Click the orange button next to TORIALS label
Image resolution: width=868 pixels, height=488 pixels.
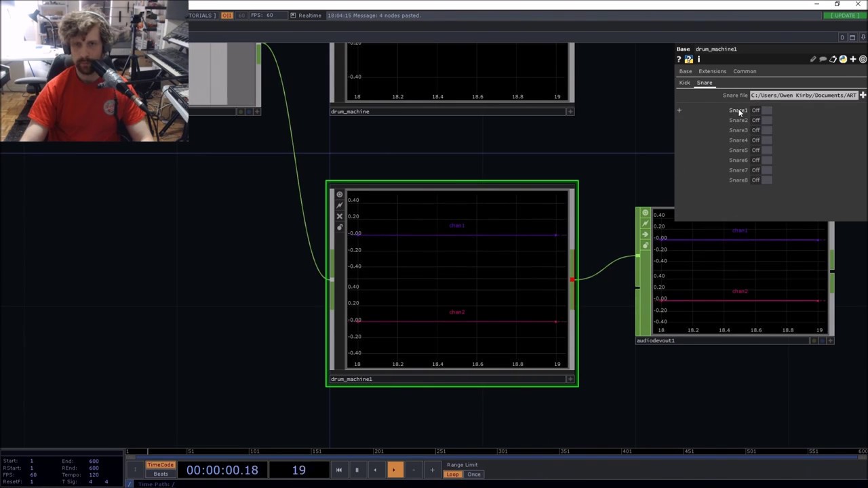pos(227,15)
